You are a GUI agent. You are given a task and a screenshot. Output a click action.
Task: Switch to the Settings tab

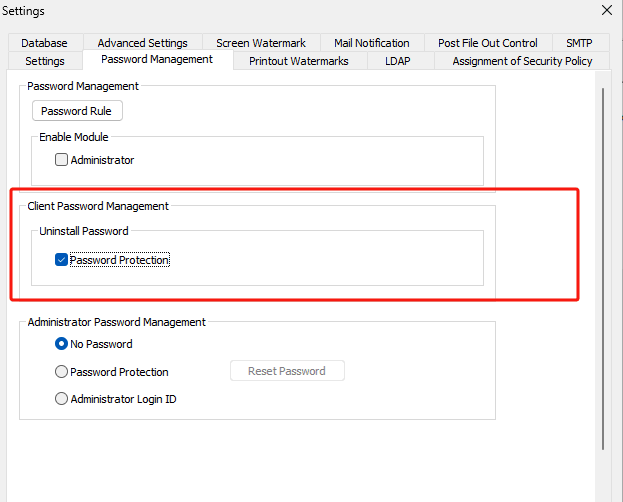coord(45,61)
